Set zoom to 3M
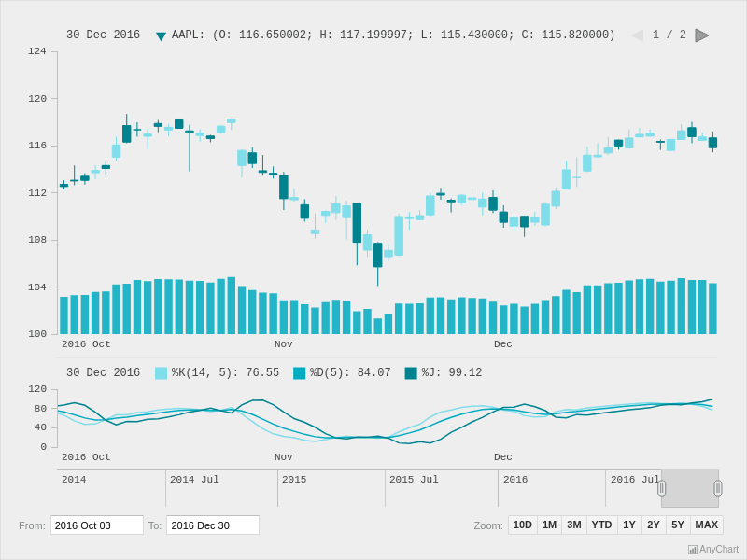The image size is (747, 560). click(x=574, y=525)
